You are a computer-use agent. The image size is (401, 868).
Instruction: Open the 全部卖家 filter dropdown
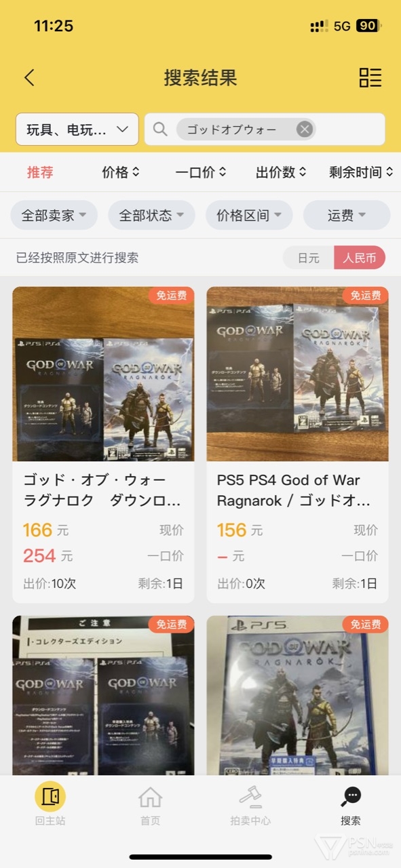tap(54, 216)
